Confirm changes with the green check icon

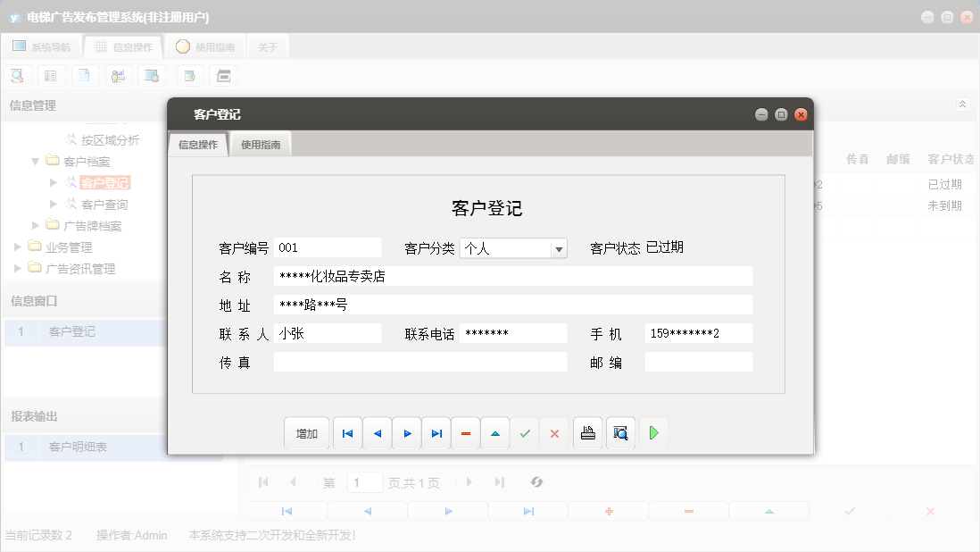pos(525,432)
